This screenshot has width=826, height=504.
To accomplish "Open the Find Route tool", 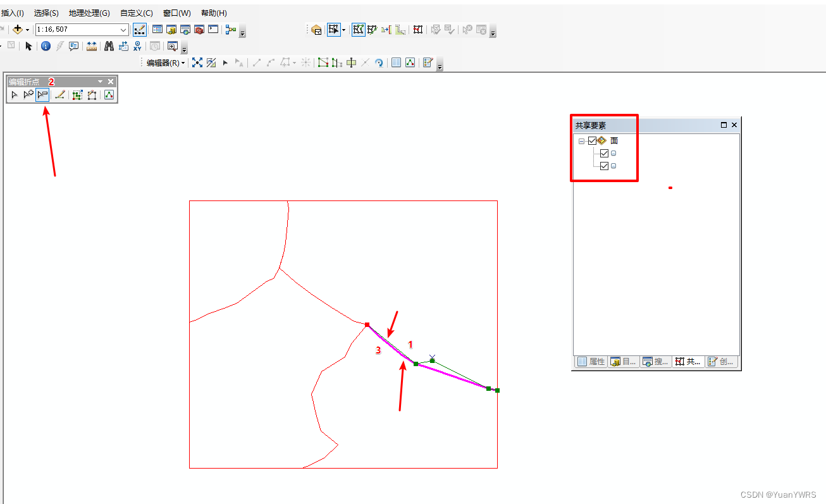I will (x=123, y=46).
